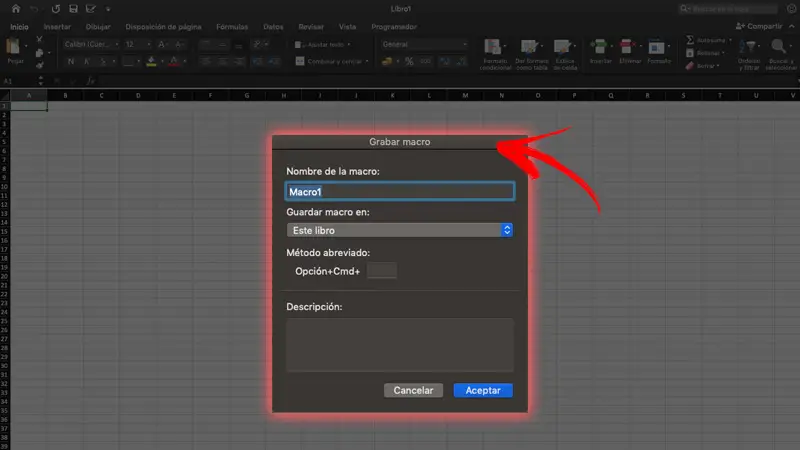This screenshot has height=450, width=800.
Task: Click the Ordenar y filtrar icon
Action: [x=748, y=47]
